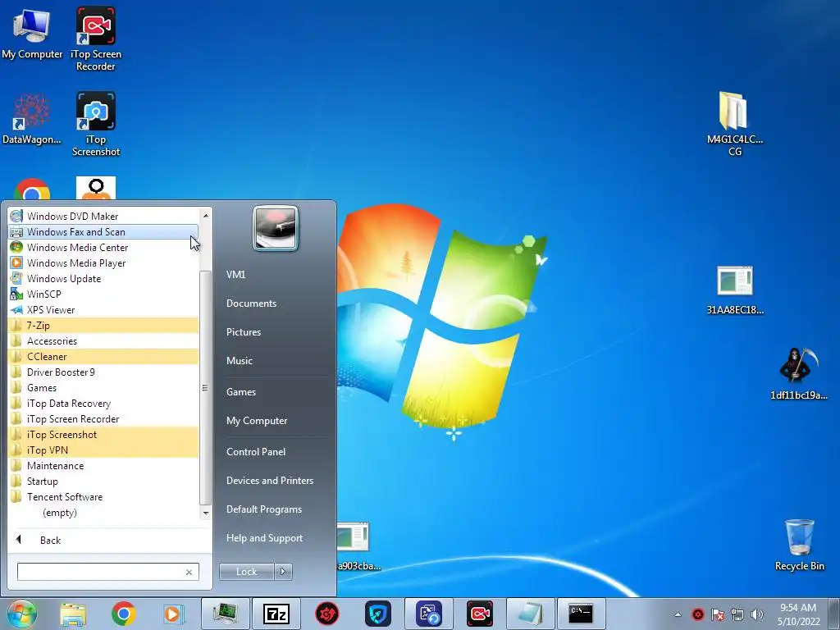The image size is (840, 630).
Task: Expand the iTop Data Recovery folder
Action: [x=103, y=403]
